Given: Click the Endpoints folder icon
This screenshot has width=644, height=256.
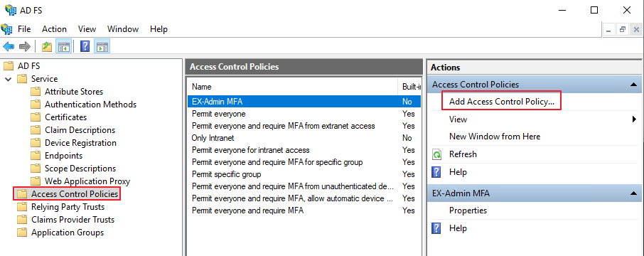Looking at the screenshot, I should point(36,155).
